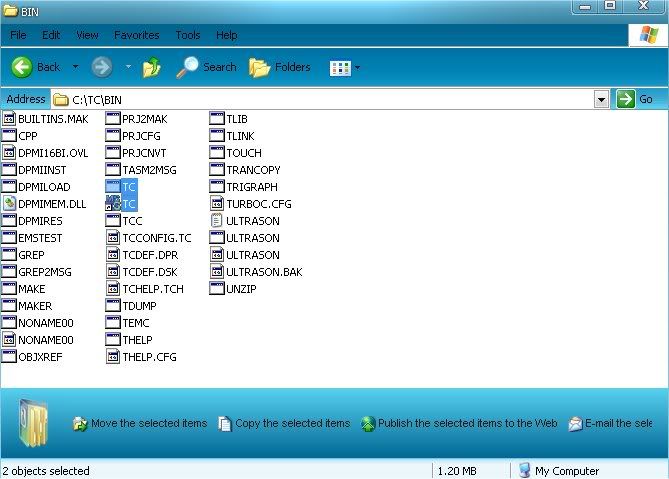Click the TEMC file name
Screen dimensions: 669x479
point(136,323)
